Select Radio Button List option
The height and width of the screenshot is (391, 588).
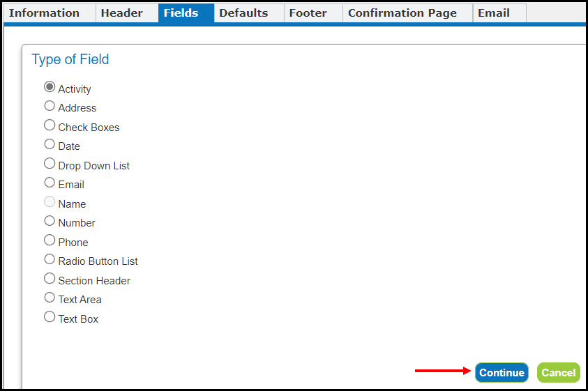50,259
